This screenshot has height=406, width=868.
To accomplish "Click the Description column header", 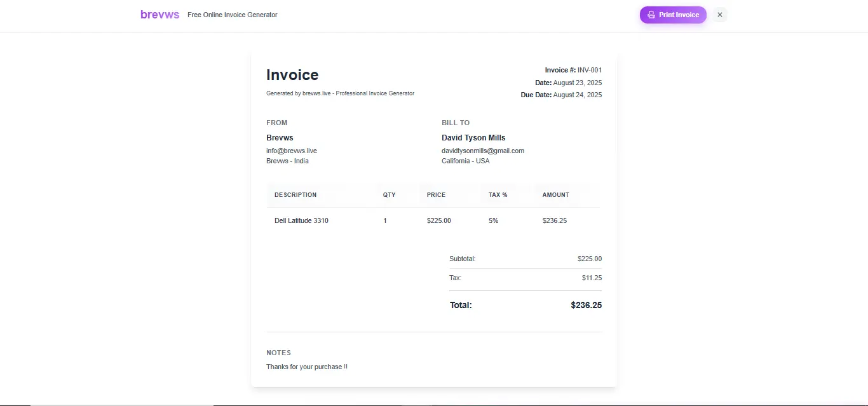I will [295, 195].
